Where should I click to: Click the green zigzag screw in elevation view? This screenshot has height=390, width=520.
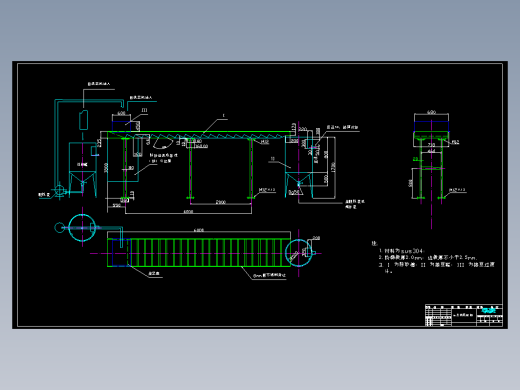tap(199, 136)
